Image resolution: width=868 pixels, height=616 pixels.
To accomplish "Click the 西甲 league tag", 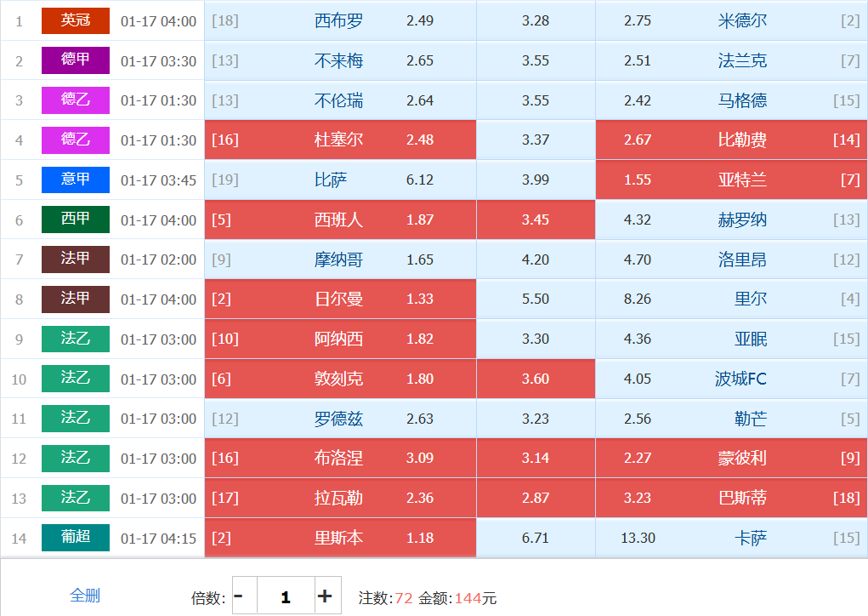I will [76, 220].
